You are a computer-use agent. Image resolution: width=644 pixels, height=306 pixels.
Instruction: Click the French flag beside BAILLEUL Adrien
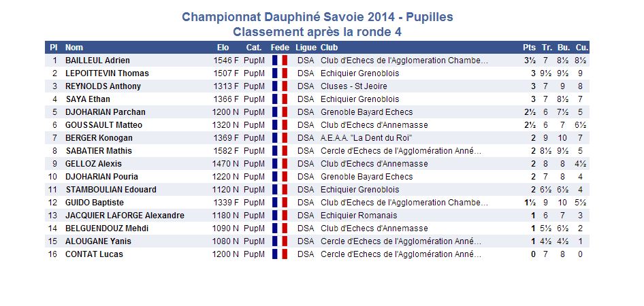[279, 61]
